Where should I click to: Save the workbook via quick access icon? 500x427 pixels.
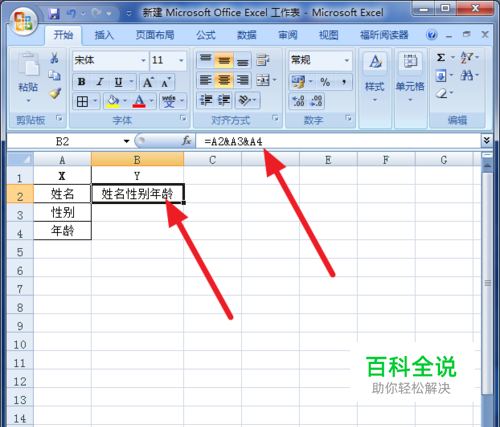click(54, 13)
